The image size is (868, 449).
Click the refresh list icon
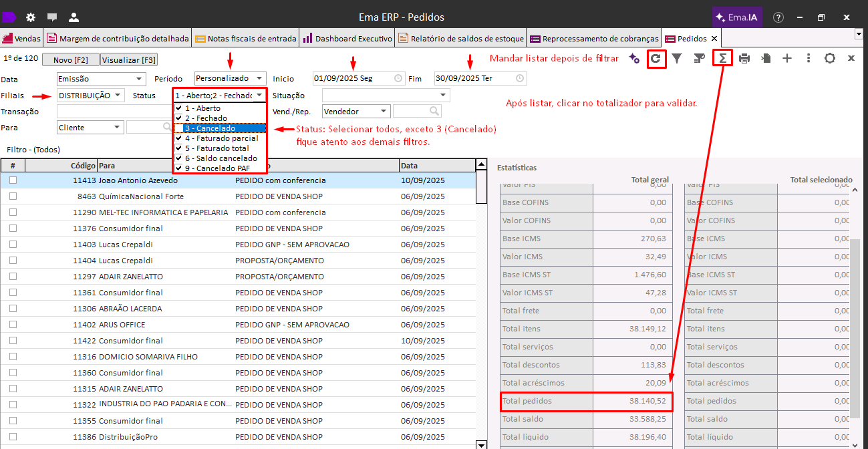(x=656, y=59)
